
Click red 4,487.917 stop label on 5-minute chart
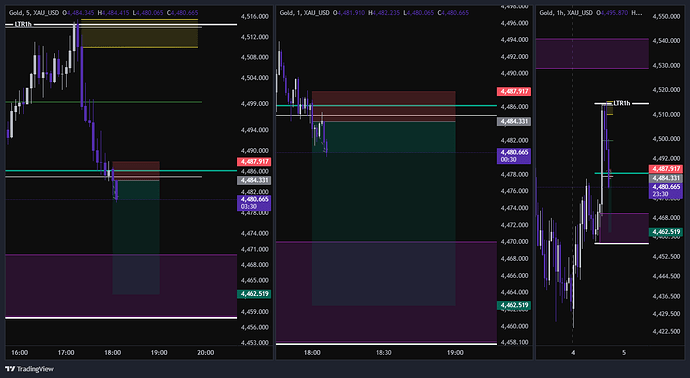pos(254,161)
